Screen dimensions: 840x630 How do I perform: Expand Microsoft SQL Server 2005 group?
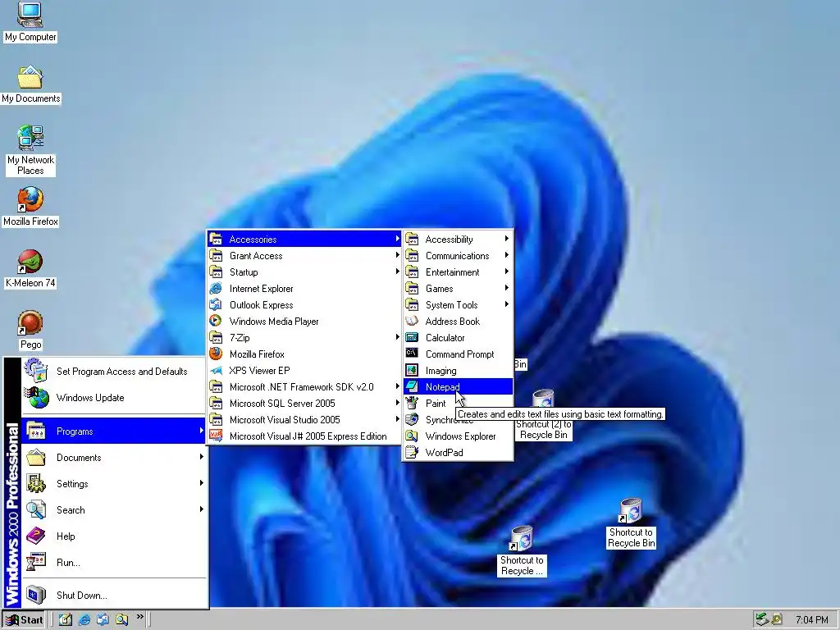[304, 404]
